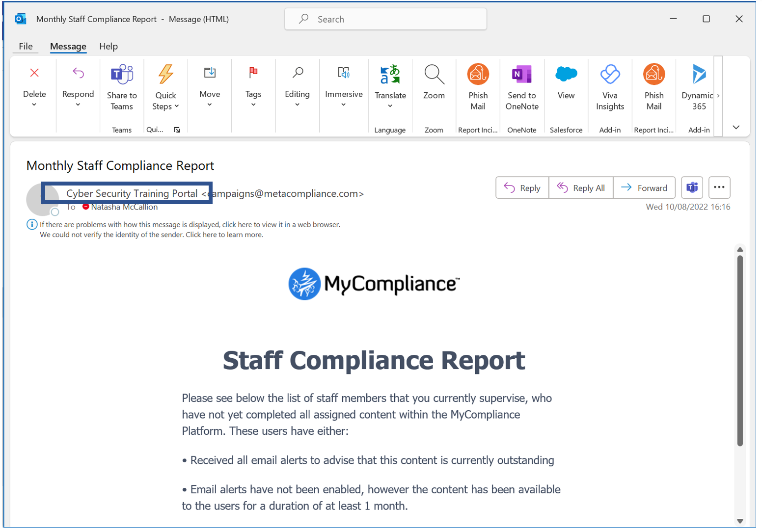The height and width of the screenshot is (532, 762).
Task: Send this message to OneNote
Action: (522, 87)
